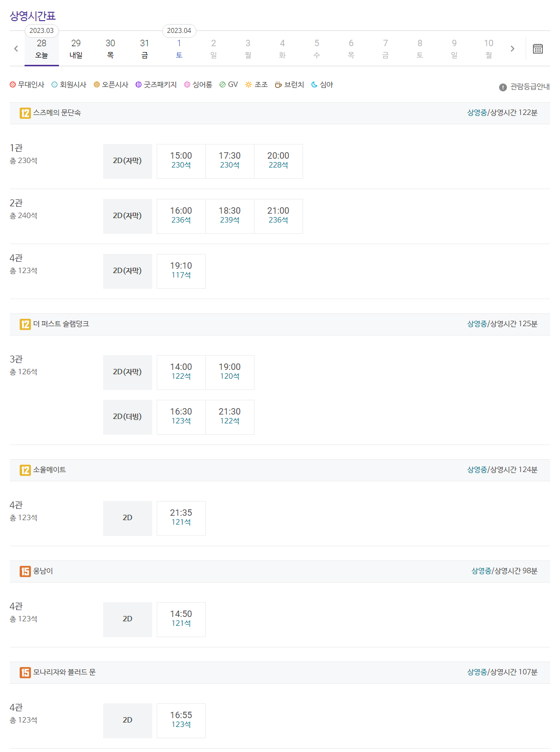Open the 소울메이트 movie title
Image resolution: width=560 pixels, height=752 pixels.
coord(50,470)
